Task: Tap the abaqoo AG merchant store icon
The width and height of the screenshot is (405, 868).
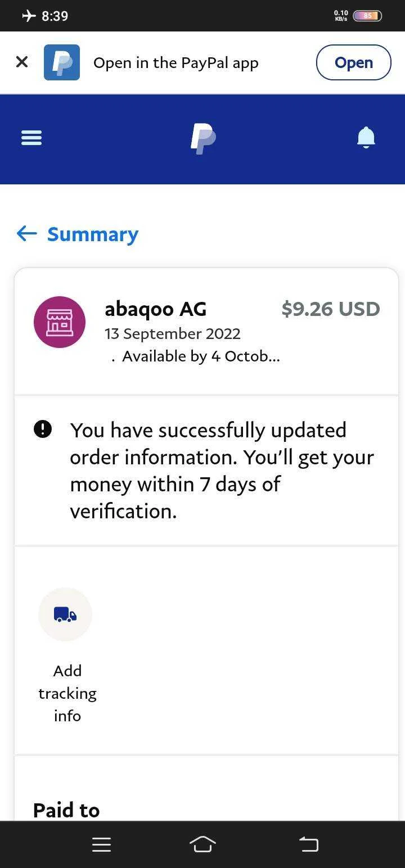Action: coord(60,322)
